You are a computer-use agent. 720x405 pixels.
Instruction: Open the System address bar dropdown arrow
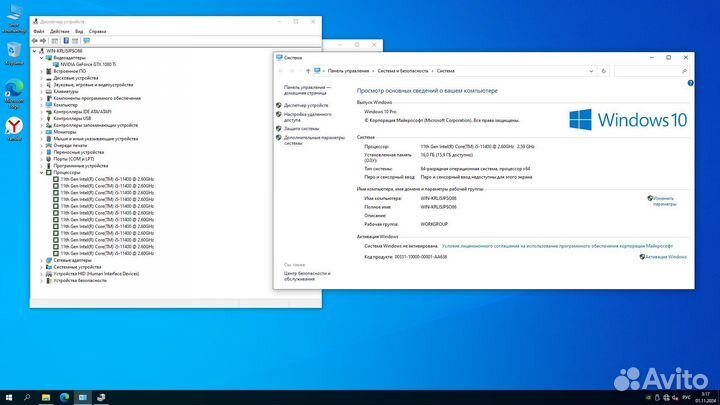[x=591, y=71]
